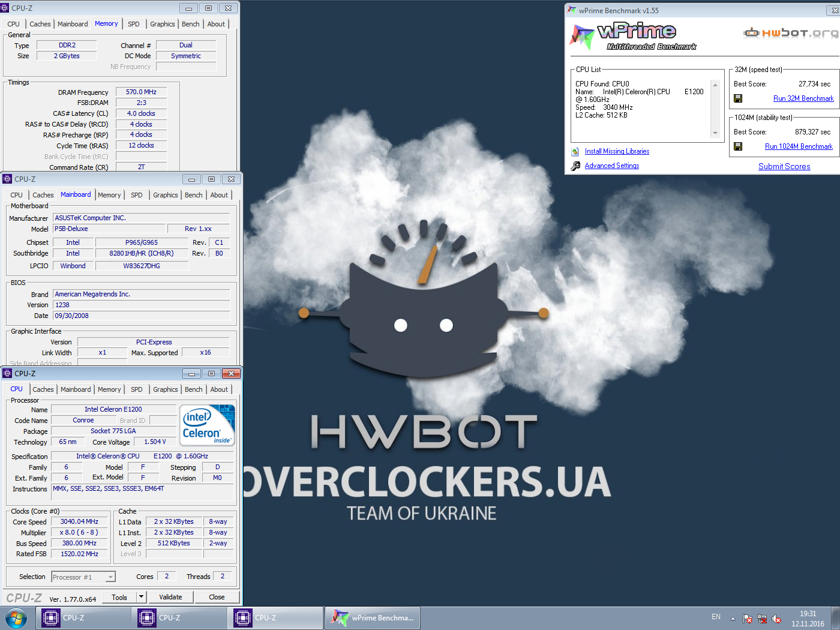Viewport: 840px width, 630px height.
Task: Click the EN language indicator
Action: (716, 617)
